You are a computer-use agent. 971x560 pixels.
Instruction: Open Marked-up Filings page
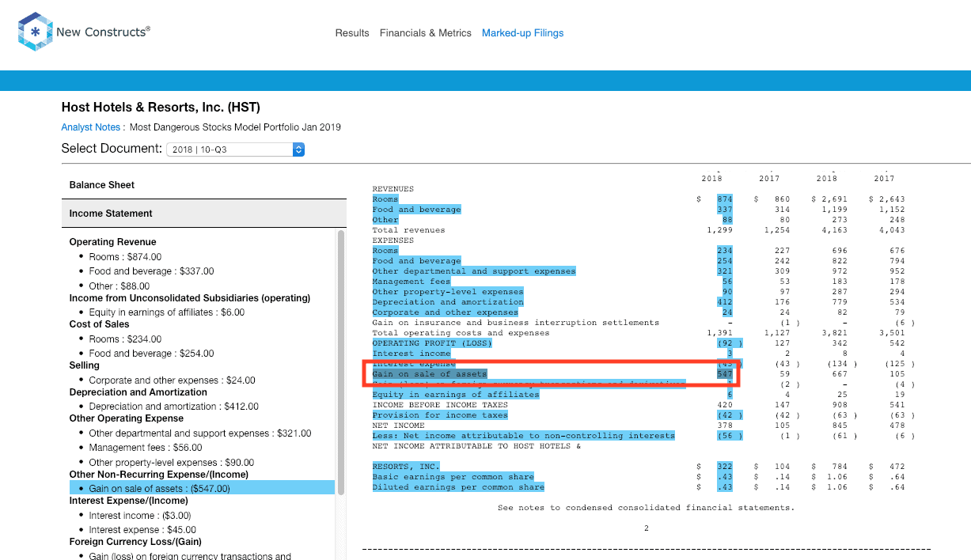click(x=523, y=33)
